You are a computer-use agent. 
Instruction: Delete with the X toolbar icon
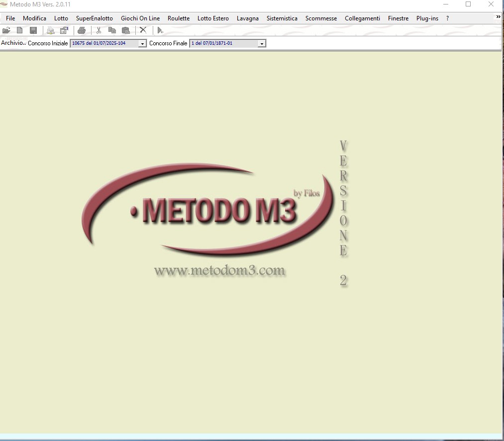(143, 30)
